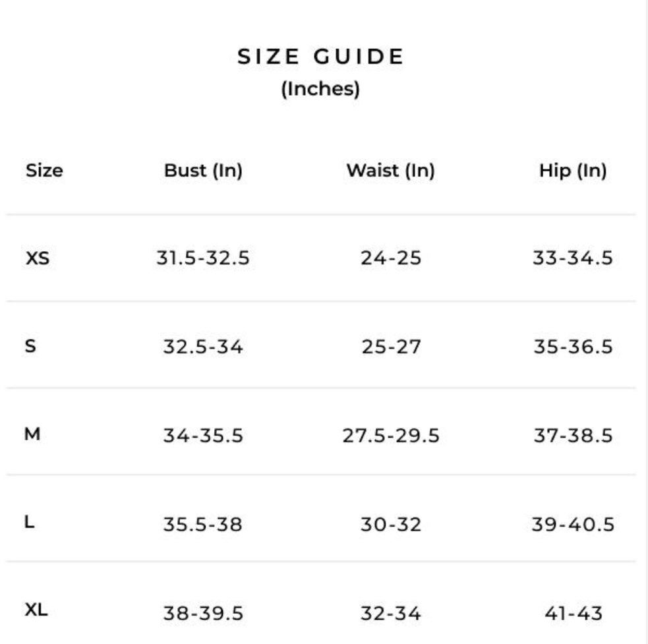Screen dimensions: 648x644
Task: Click S hip value 35-36.5
Action: click(x=573, y=347)
